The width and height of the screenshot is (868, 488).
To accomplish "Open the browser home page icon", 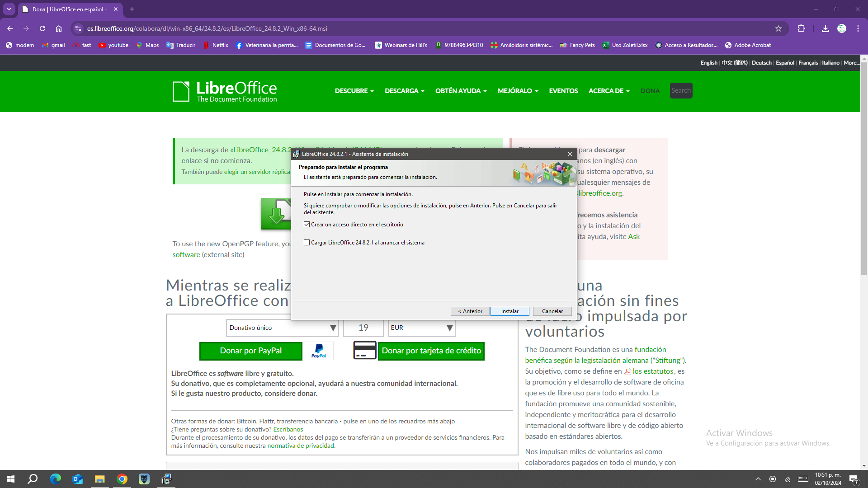I will pos(59,28).
